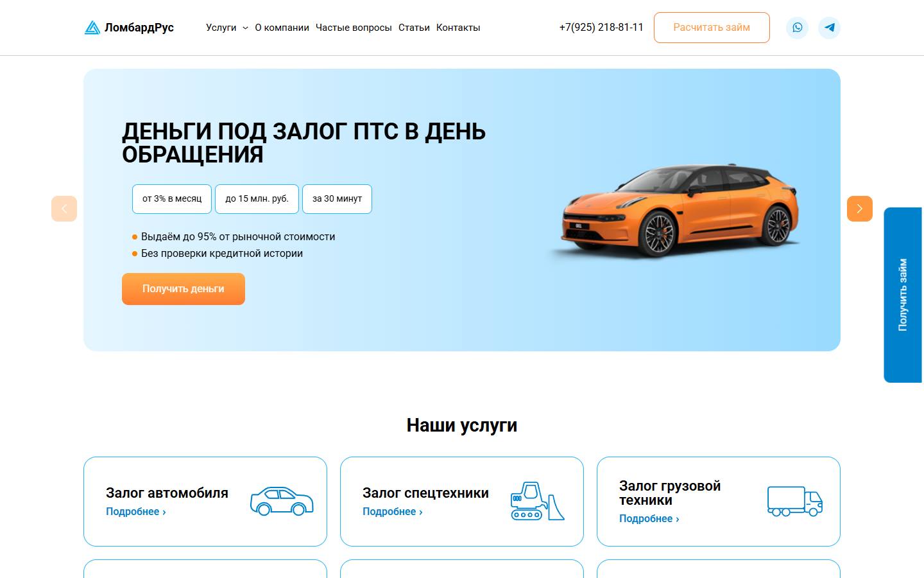Go to previous slide arrow
The width and height of the screenshot is (924, 578).
click(x=64, y=209)
